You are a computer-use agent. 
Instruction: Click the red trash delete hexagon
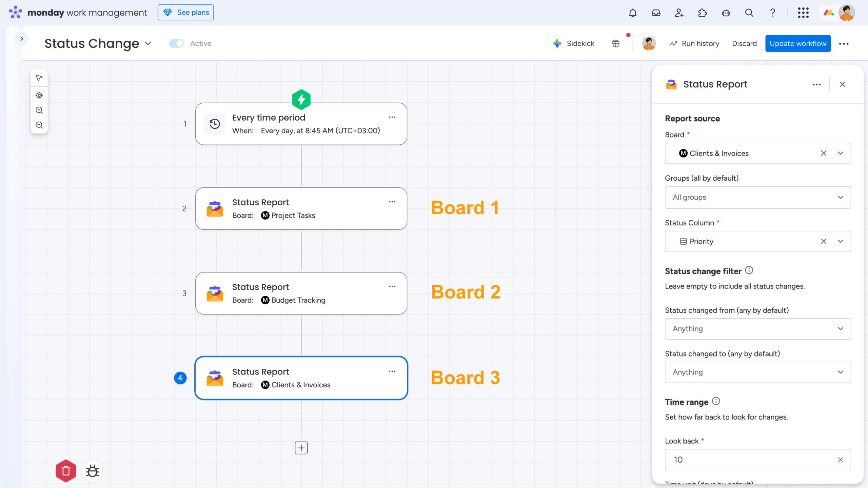click(x=66, y=471)
